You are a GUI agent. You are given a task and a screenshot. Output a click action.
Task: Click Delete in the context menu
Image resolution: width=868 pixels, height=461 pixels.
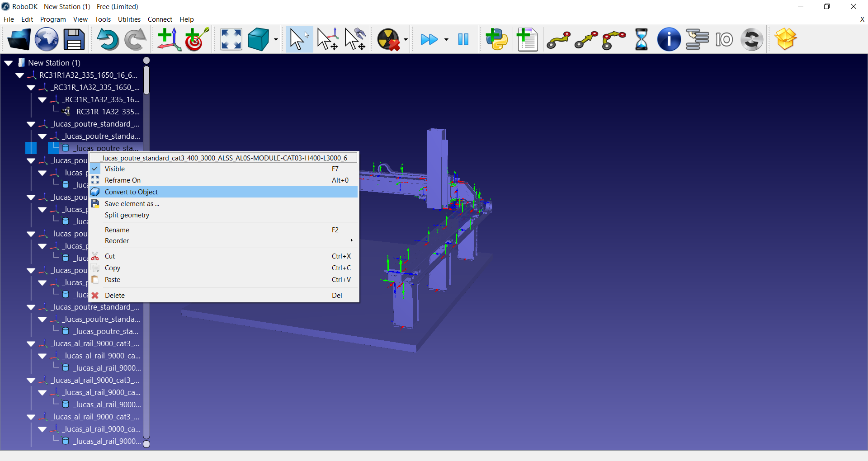pyautogui.click(x=115, y=296)
